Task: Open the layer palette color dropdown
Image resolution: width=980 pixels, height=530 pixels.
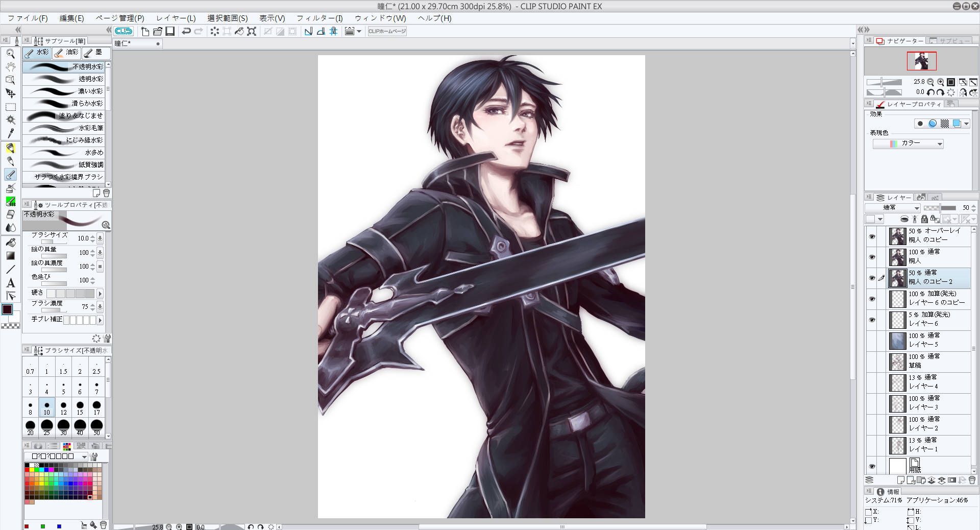Action: click(x=875, y=219)
